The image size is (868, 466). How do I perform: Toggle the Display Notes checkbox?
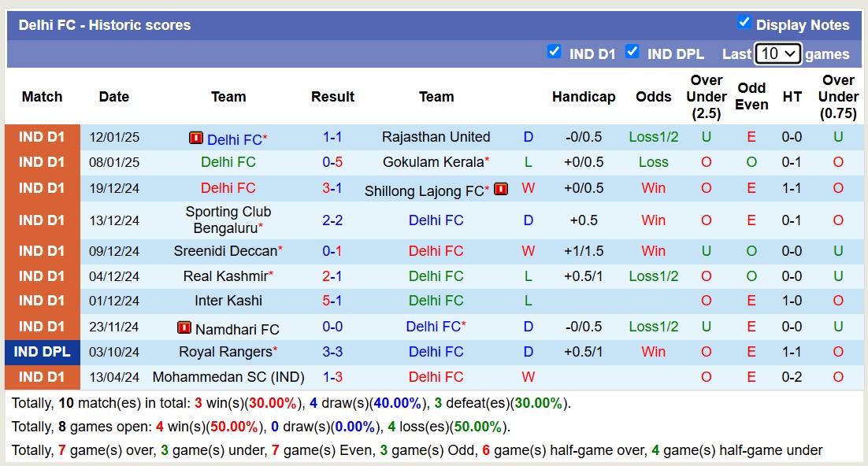744,23
